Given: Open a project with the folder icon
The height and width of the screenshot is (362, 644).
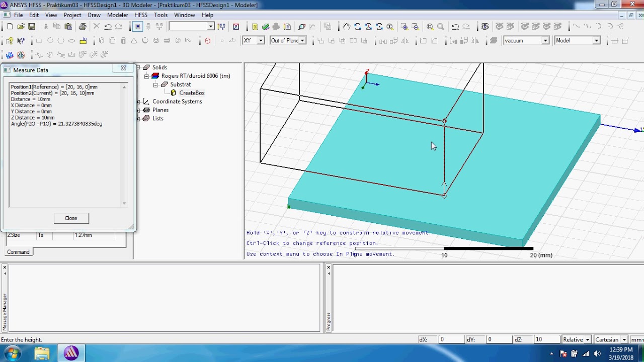Looking at the screenshot, I should click(21, 27).
